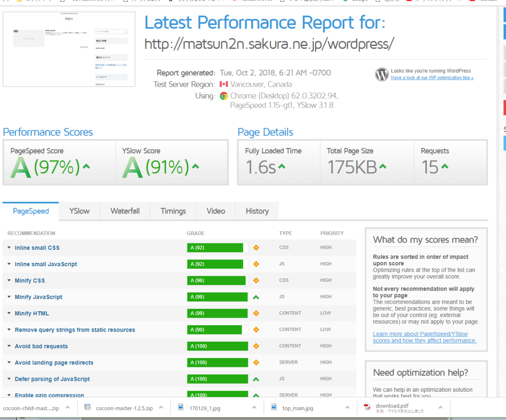Click the green arrow beside PageSpeed Score
The image size is (506, 420).
tap(86, 166)
